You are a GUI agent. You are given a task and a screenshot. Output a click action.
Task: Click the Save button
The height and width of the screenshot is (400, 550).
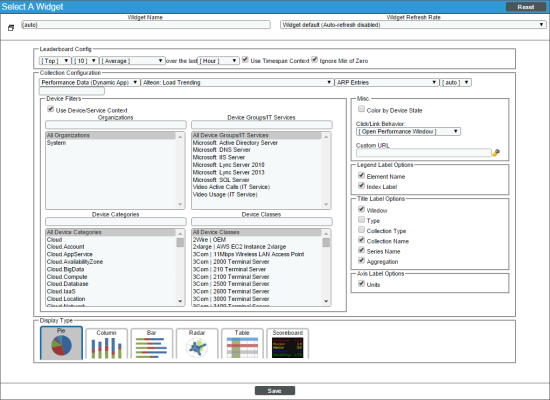pos(275,391)
